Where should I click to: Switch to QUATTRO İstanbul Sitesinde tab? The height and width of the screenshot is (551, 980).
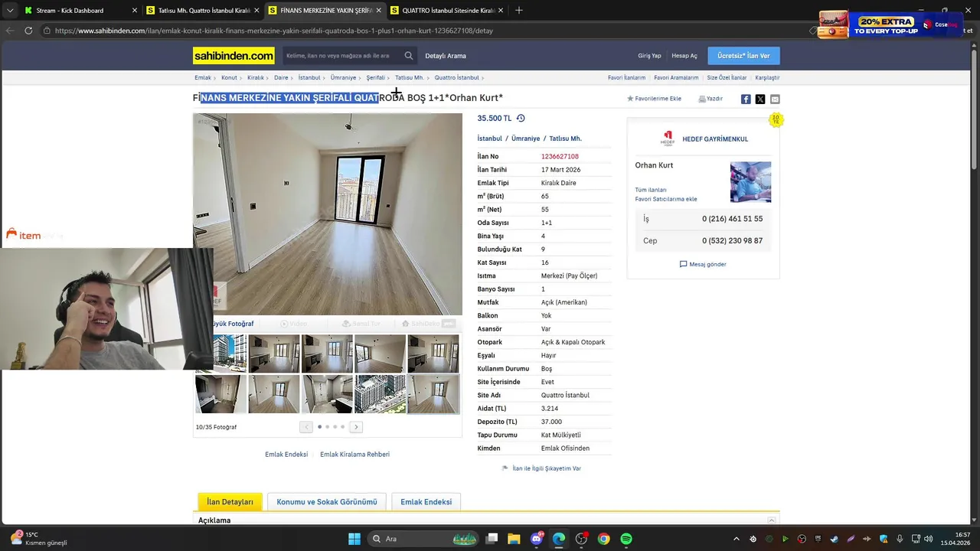(446, 11)
